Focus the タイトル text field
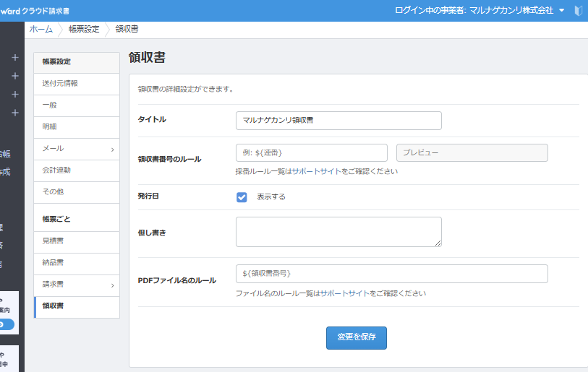 pyautogui.click(x=338, y=121)
